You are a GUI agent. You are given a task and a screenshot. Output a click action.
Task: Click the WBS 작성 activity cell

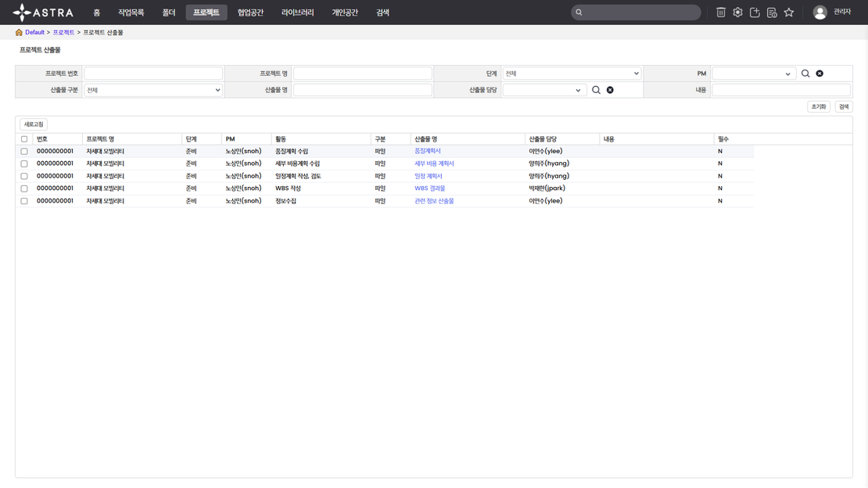pyautogui.click(x=288, y=188)
